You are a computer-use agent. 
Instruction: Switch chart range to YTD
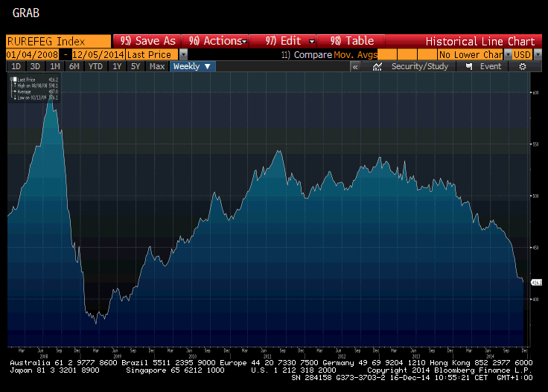pyautogui.click(x=95, y=66)
